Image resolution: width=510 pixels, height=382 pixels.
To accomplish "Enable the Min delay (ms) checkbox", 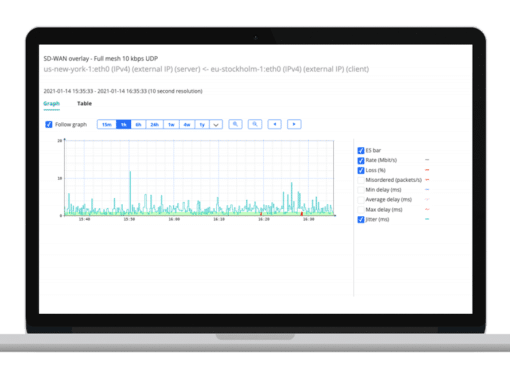I will tap(361, 190).
